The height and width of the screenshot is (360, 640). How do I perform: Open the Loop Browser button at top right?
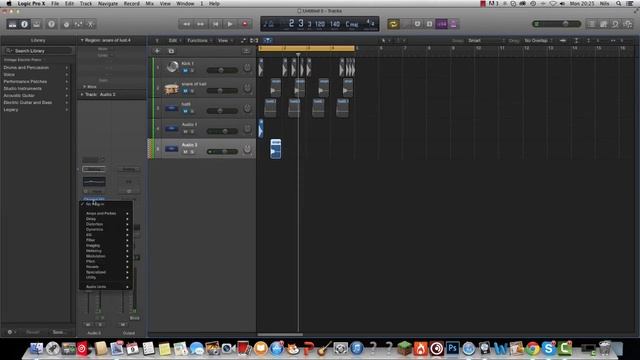point(616,24)
